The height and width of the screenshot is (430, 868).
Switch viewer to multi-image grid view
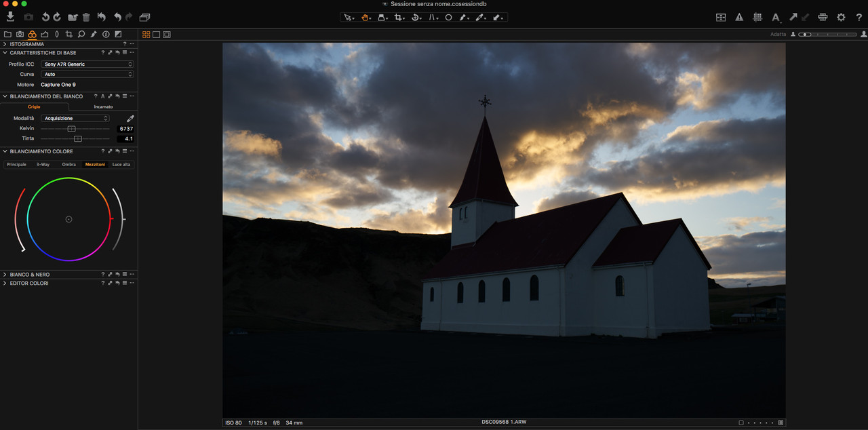pyautogui.click(x=146, y=34)
